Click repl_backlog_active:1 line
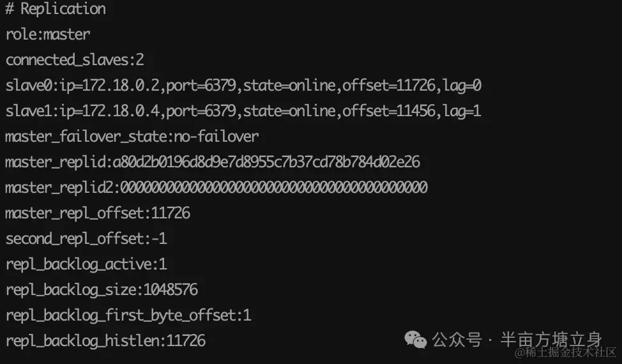The height and width of the screenshot is (364, 622). [86, 264]
